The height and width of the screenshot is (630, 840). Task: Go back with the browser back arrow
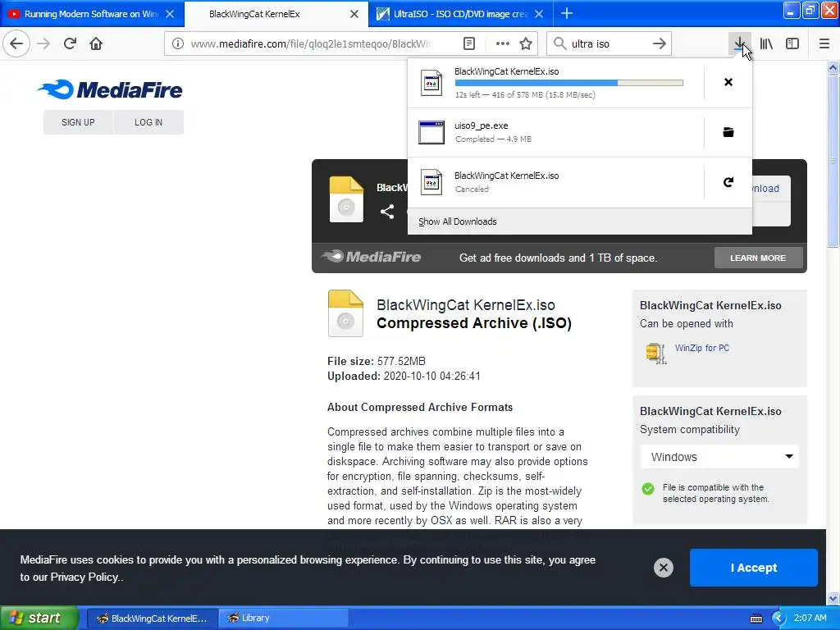(16, 43)
